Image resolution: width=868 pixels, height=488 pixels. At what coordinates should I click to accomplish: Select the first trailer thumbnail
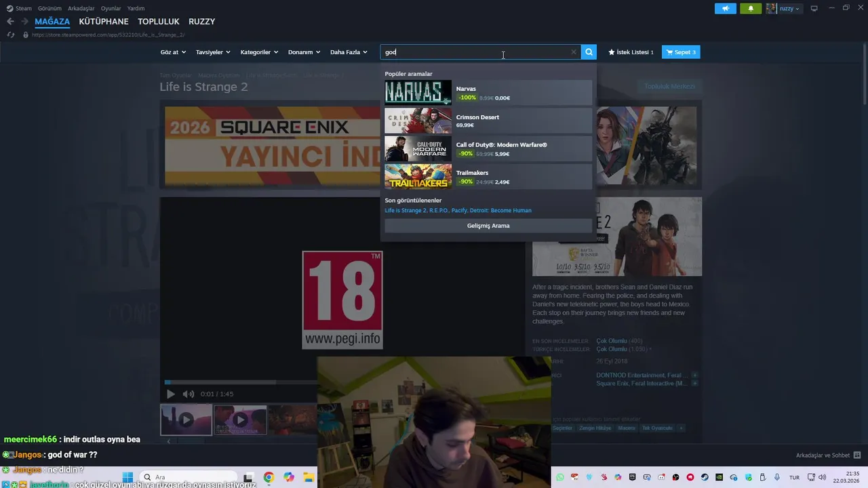tap(186, 420)
